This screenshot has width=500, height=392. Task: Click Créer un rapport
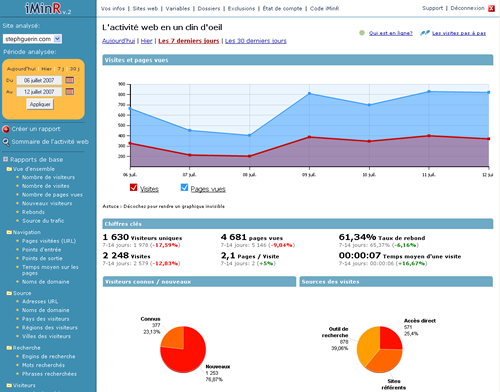[36, 129]
